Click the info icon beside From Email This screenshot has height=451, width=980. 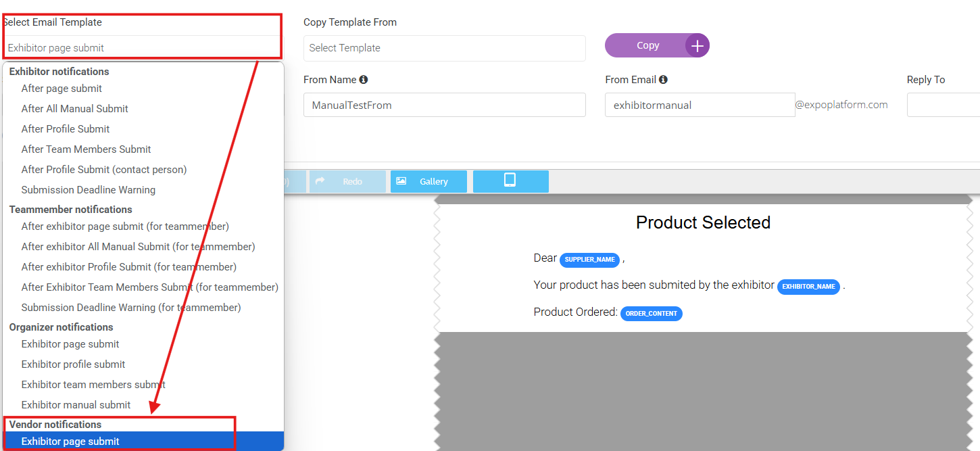pyautogui.click(x=663, y=80)
